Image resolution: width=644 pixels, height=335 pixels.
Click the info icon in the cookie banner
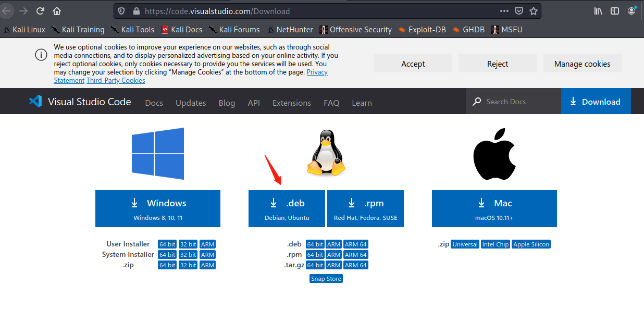tap(41, 55)
